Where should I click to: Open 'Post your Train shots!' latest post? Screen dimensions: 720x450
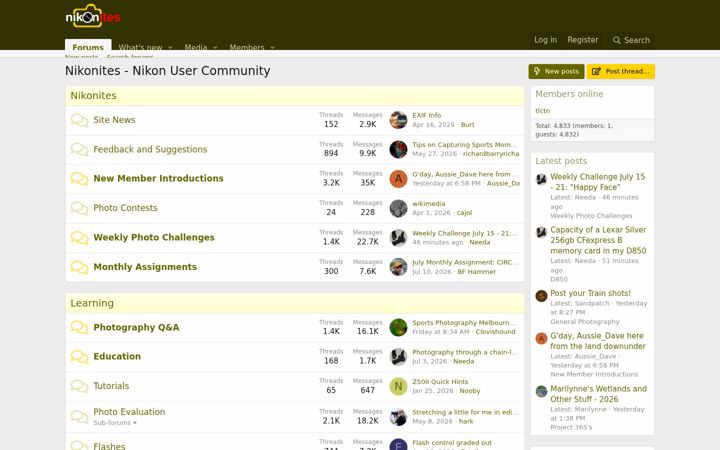[591, 293]
